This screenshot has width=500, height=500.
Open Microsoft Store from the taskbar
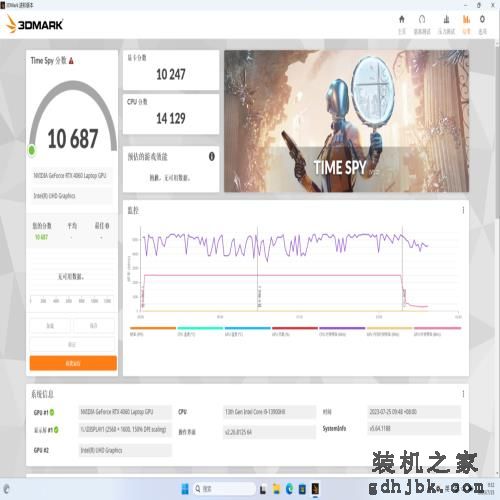(x=302, y=489)
